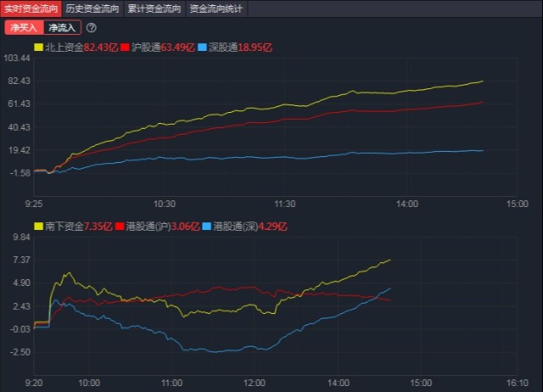Select the 累计资金流向 tab

pyautogui.click(x=154, y=8)
